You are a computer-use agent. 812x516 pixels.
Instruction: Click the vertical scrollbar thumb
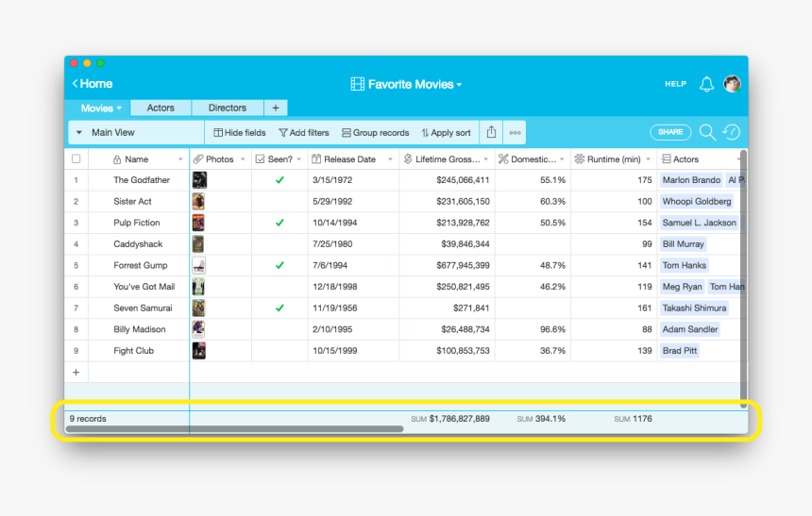744,278
